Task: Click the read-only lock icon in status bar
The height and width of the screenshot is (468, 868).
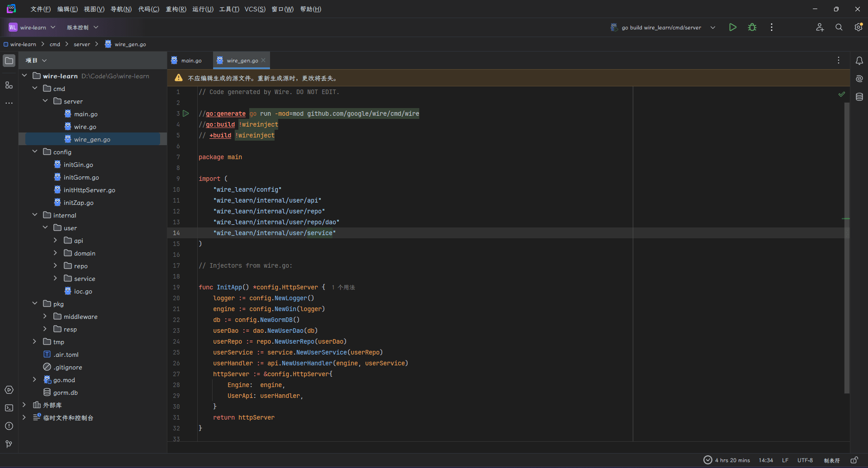Action: pos(854,460)
